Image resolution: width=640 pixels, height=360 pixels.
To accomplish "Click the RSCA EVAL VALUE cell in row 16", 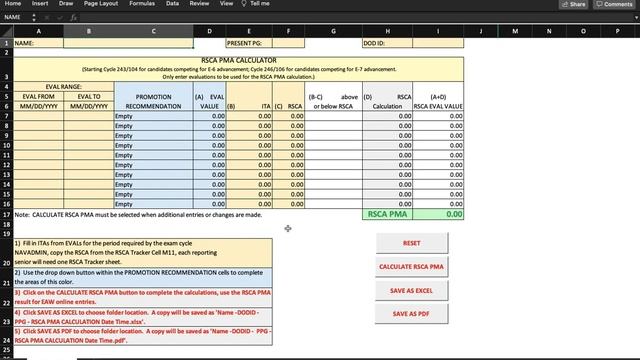I will [438, 204].
